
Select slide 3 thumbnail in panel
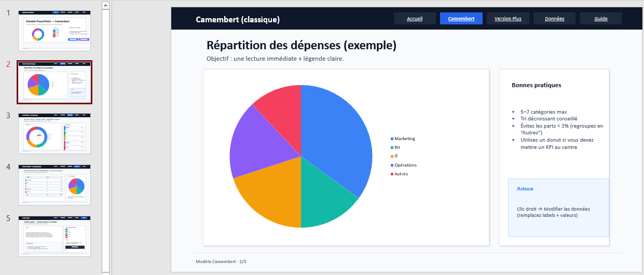[54, 133]
